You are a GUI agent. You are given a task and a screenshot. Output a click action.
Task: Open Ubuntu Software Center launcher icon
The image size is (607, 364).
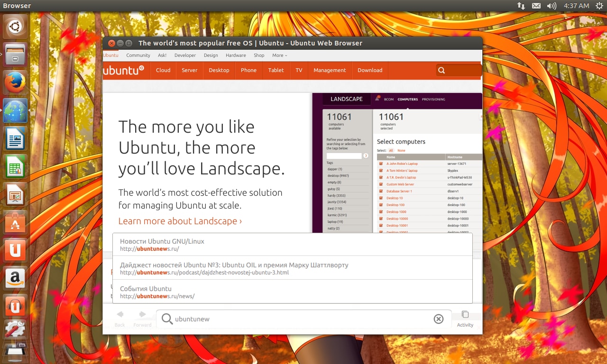(x=15, y=222)
